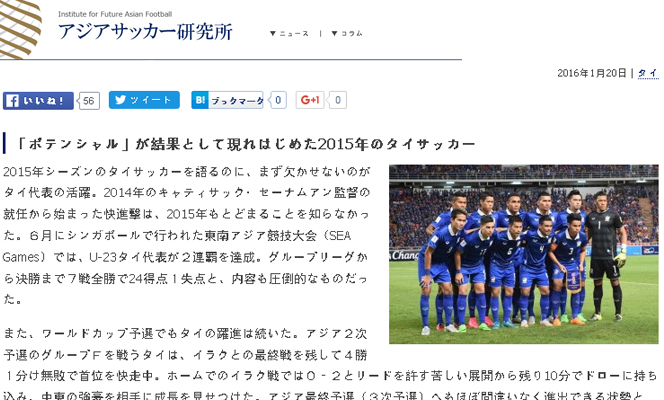
Task: Click the Hatena B! bookmark icon
Action: pyautogui.click(x=200, y=100)
